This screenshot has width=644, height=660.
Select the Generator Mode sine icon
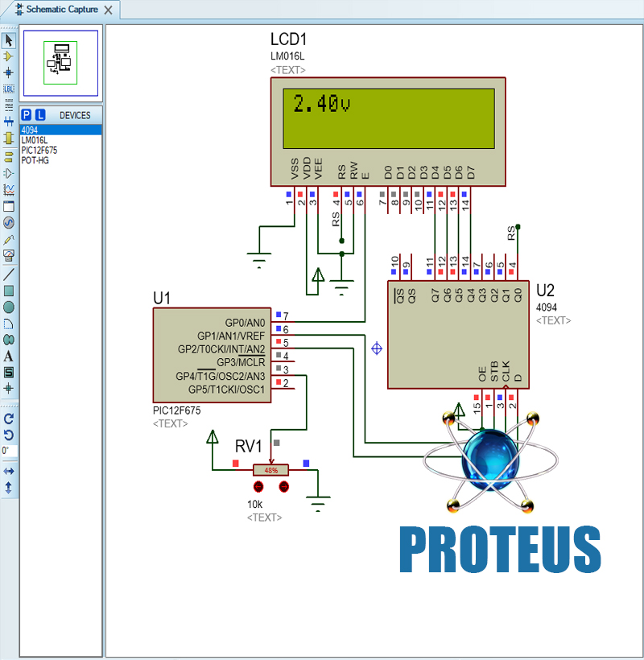(x=9, y=223)
